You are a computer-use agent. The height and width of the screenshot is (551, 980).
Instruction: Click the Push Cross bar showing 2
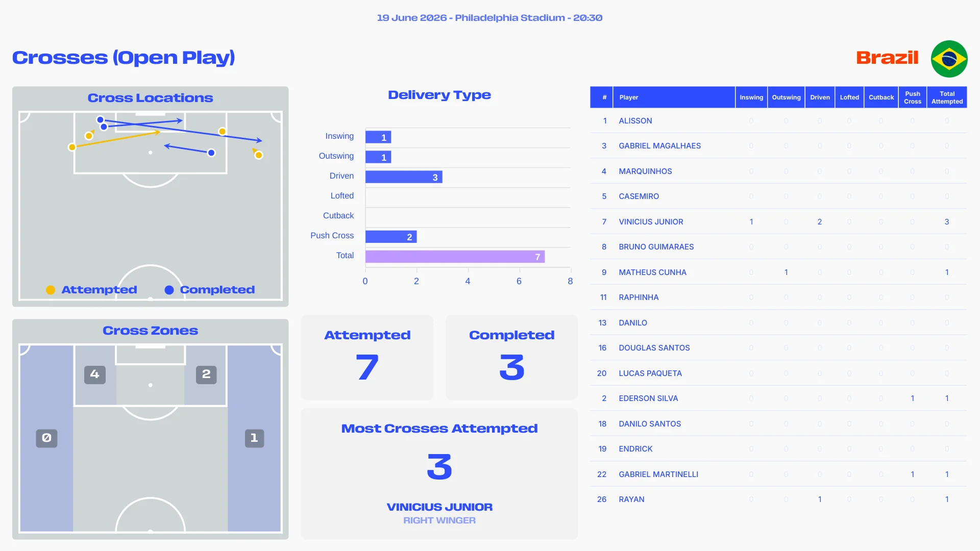click(391, 236)
